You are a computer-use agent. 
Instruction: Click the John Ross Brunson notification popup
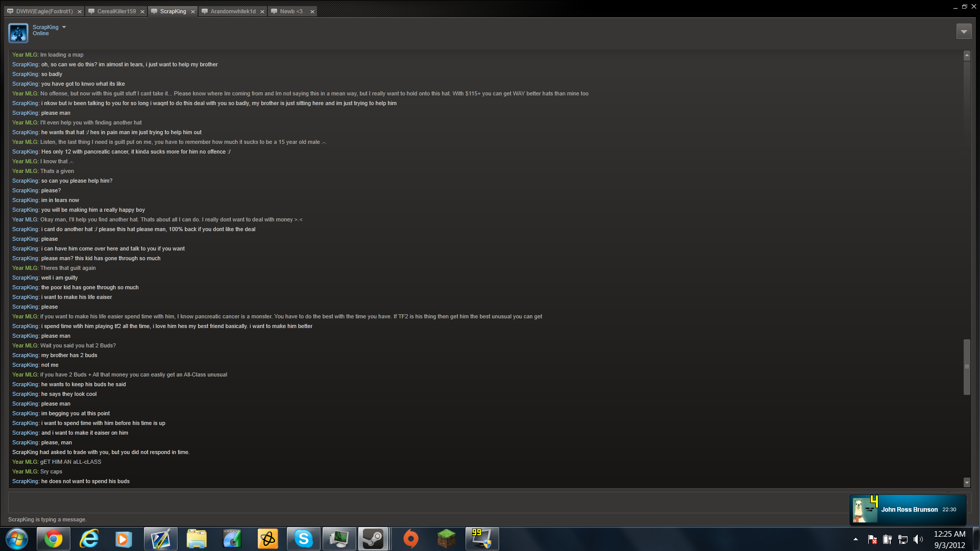tap(909, 510)
